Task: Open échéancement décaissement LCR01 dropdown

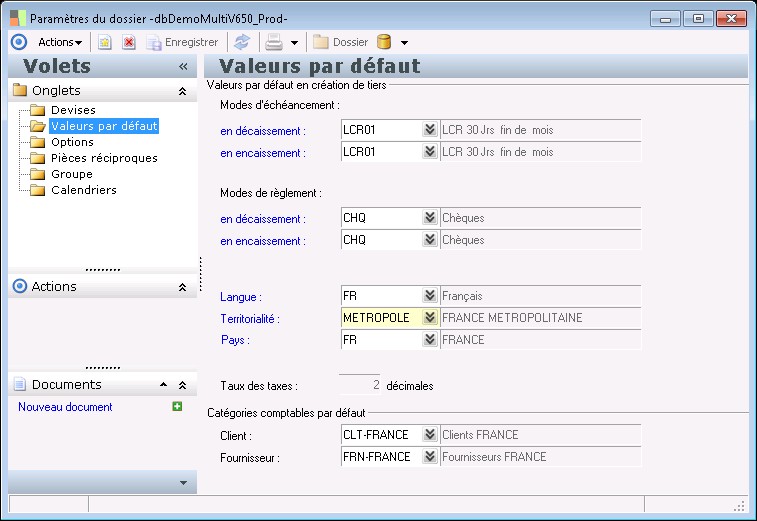Action: [429, 129]
